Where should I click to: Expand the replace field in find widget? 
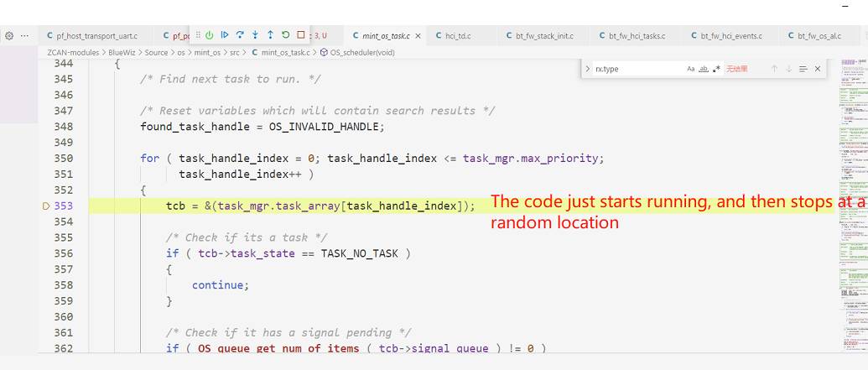587,70
